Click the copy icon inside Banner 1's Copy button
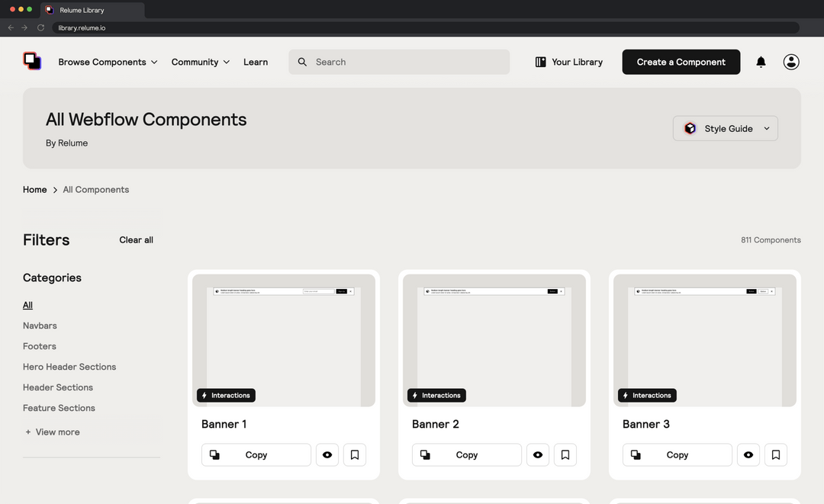Screen dimensions: 824x504 (x=214, y=454)
